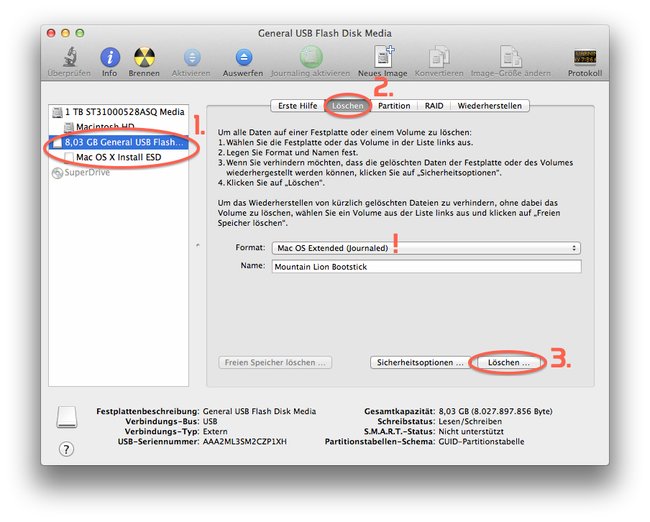The width and height of the screenshot is (650, 522).
Task: Eject the disk with the Auswerfen icon
Action: (x=243, y=57)
